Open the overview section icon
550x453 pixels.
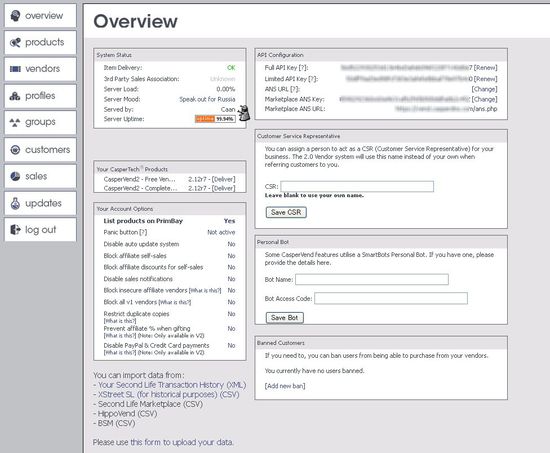coord(15,16)
